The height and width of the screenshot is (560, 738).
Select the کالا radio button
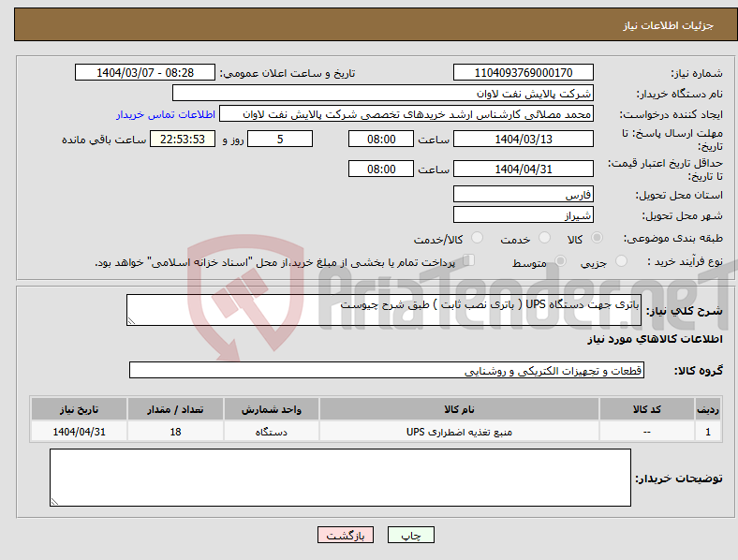(x=597, y=238)
